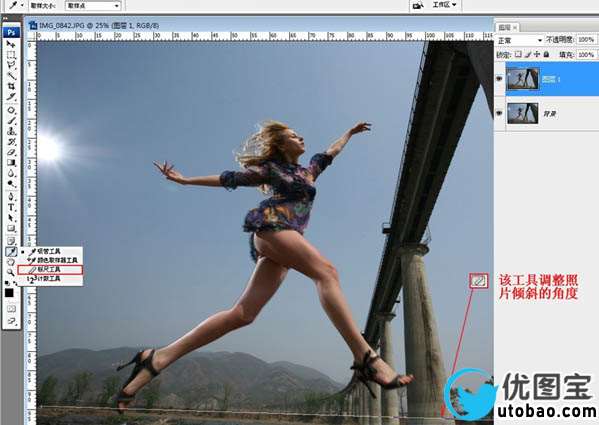Click the icon left of 工作区
Screen dimensions: 599x425
tap(419, 5)
